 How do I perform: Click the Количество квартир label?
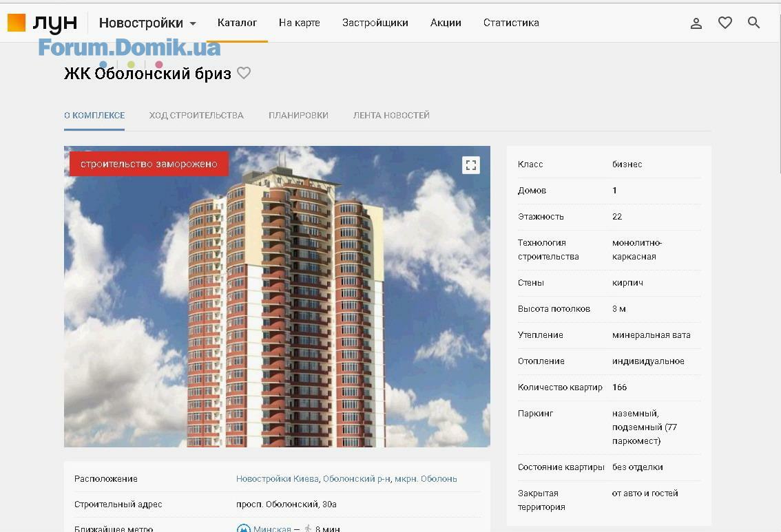tap(560, 387)
